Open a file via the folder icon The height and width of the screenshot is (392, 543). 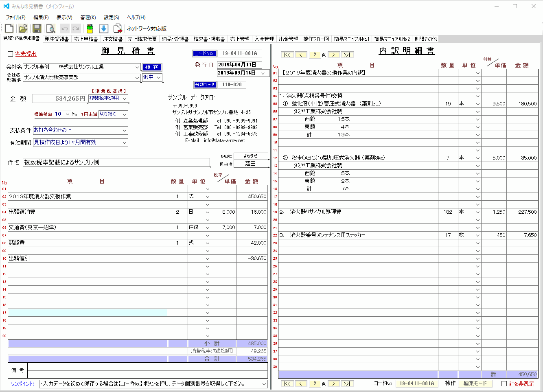click(23, 28)
